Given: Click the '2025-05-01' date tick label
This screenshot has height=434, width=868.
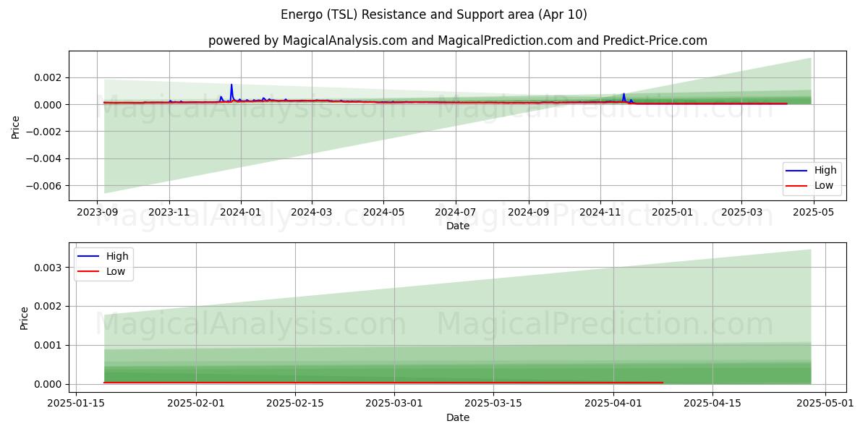Looking at the screenshot, I should pyautogui.click(x=825, y=404).
